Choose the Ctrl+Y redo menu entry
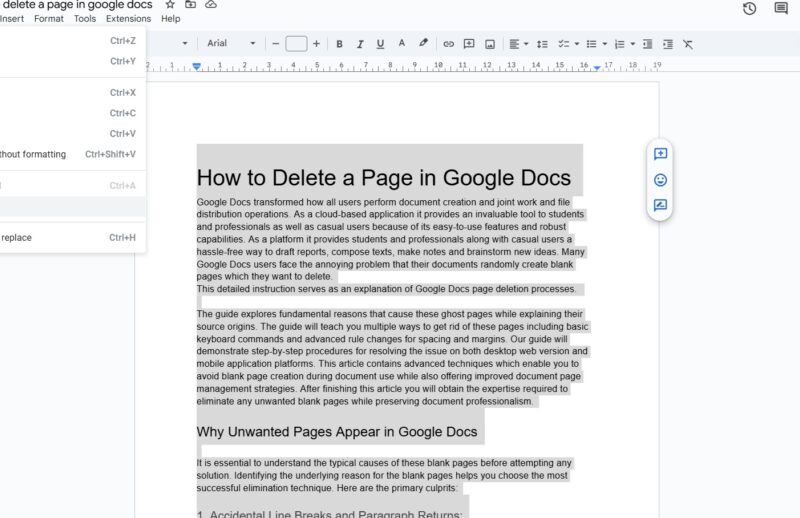This screenshot has height=518, width=800. pos(72,61)
